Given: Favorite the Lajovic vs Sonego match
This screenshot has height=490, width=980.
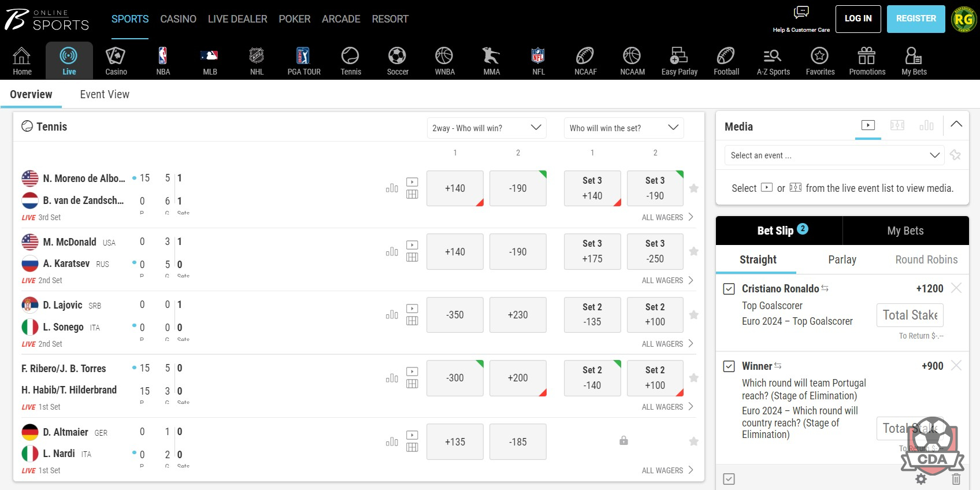Looking at the screenshot, I should coord(694,315).
